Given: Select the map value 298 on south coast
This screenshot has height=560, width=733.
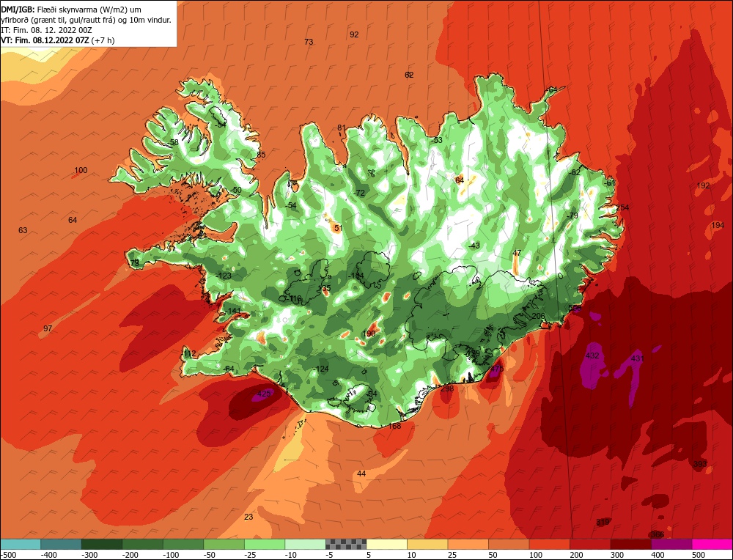Looking at the screenshot, I should click(x=447, y=388).
